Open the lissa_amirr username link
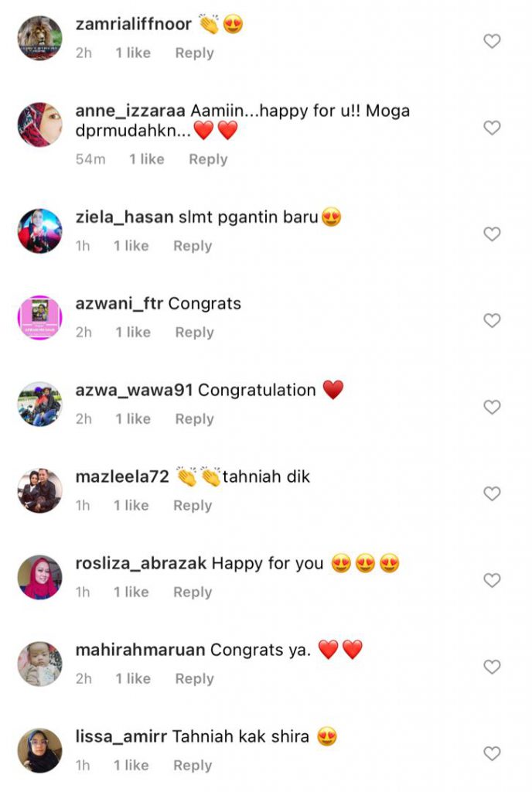Viewport: 532px width, 792px height. [x=121, y=736]
